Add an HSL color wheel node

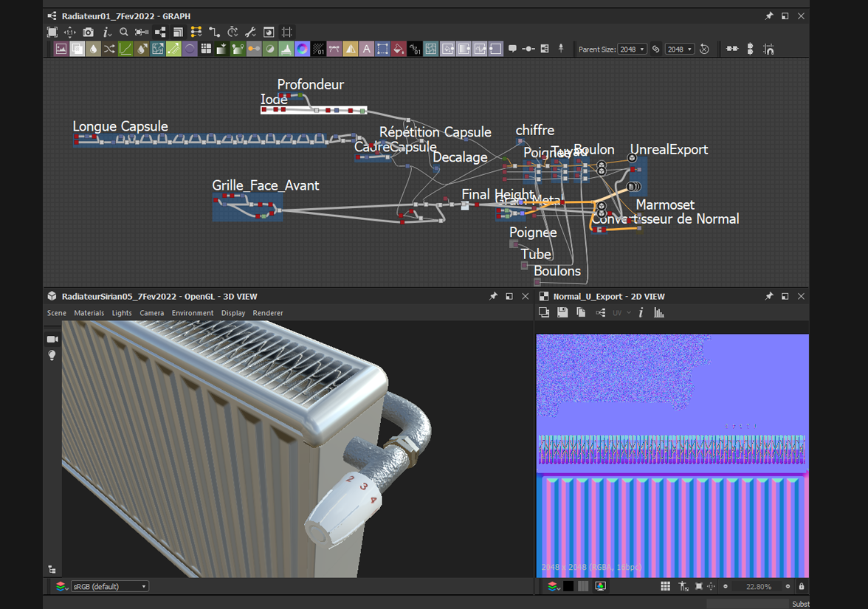click(302, 49)
